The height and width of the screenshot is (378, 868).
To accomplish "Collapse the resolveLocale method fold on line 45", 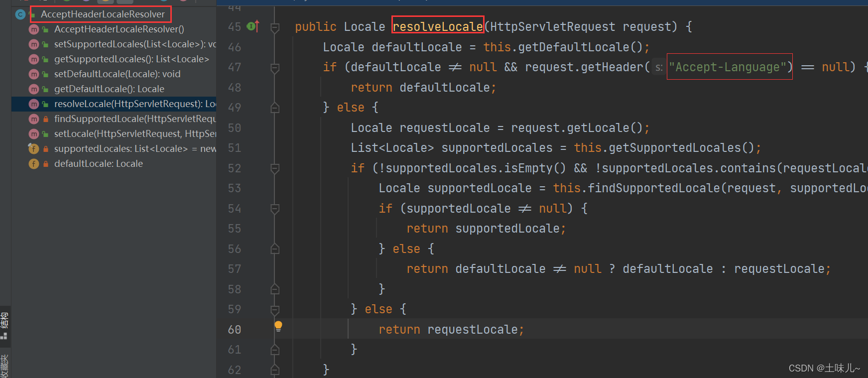I will coord(275,27).
